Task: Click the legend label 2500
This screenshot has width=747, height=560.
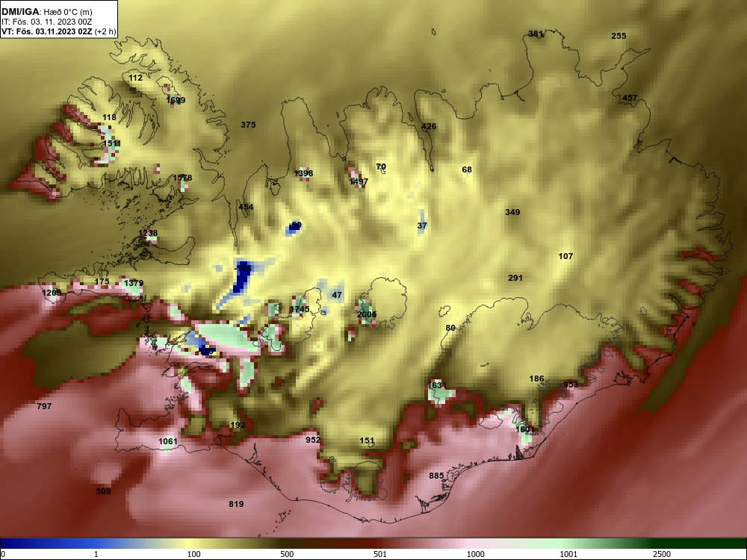Action: tap(662, 554)
